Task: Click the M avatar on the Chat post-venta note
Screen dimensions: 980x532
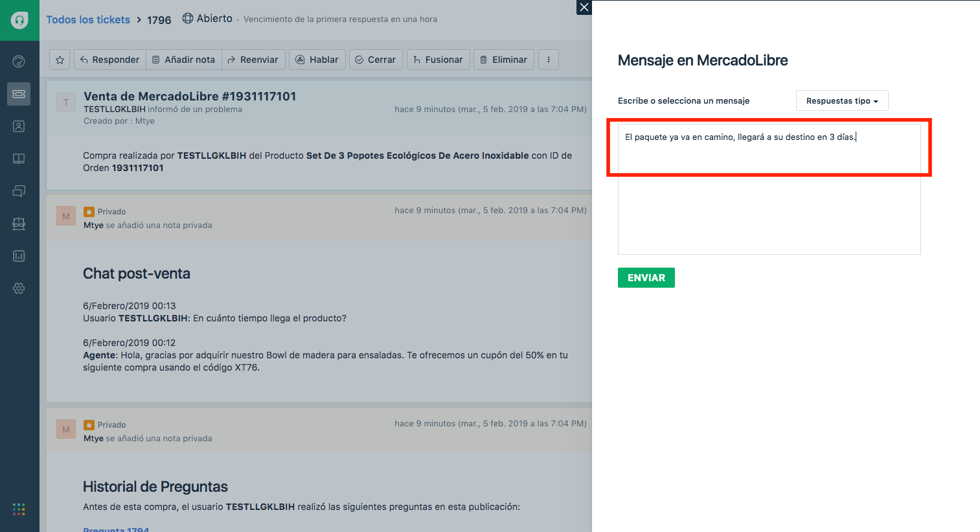Action: 66,216
